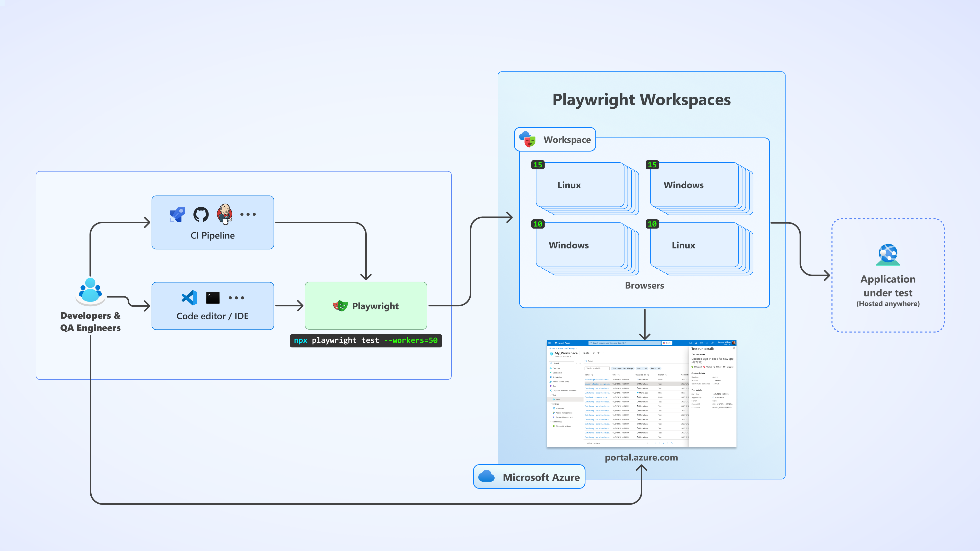
Task: Open the Branch All filter dropdown
Action: (642, 368)
